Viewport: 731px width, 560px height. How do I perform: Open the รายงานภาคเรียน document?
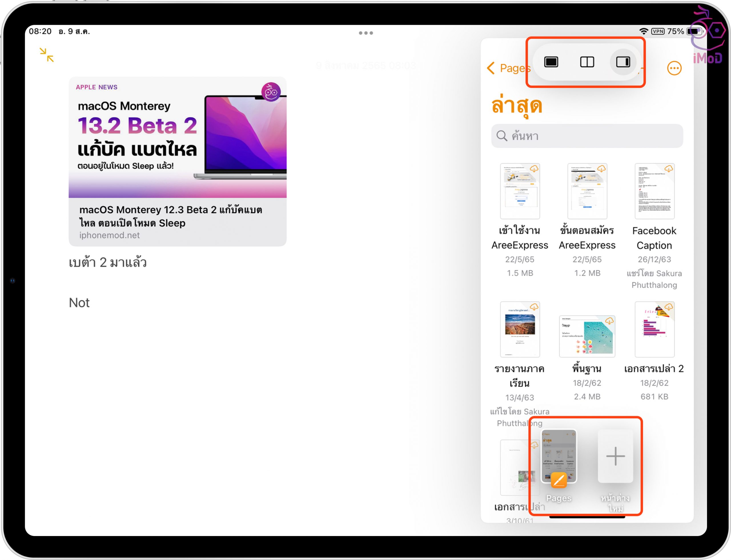coord(520,329)
